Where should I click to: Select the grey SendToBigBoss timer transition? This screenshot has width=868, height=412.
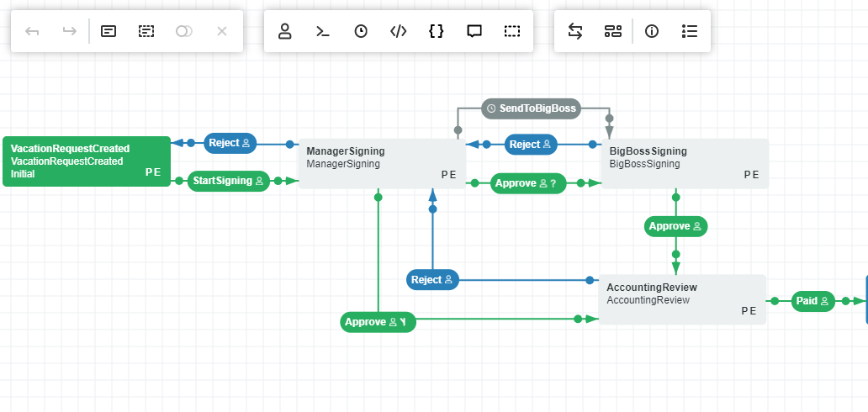pos(531,108)
